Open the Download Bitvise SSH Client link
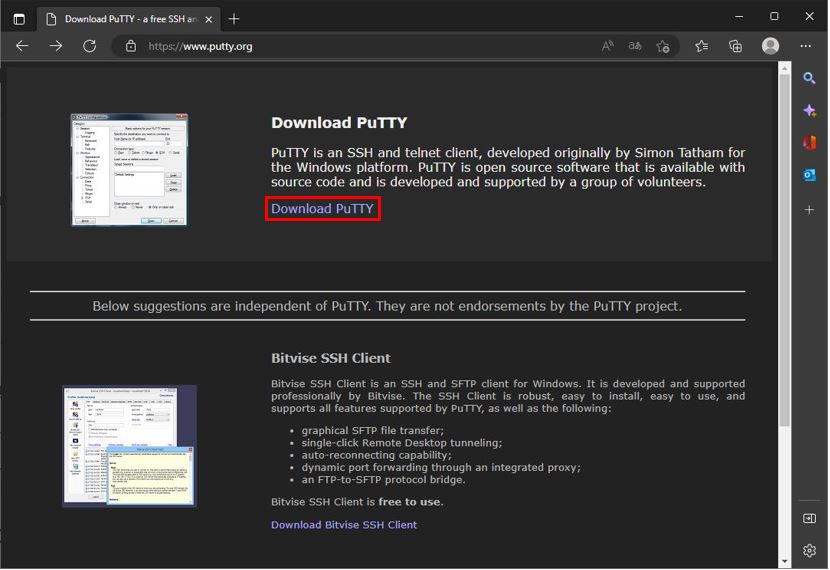Viewport: 830px width, 570px height. tap(343, 525)
